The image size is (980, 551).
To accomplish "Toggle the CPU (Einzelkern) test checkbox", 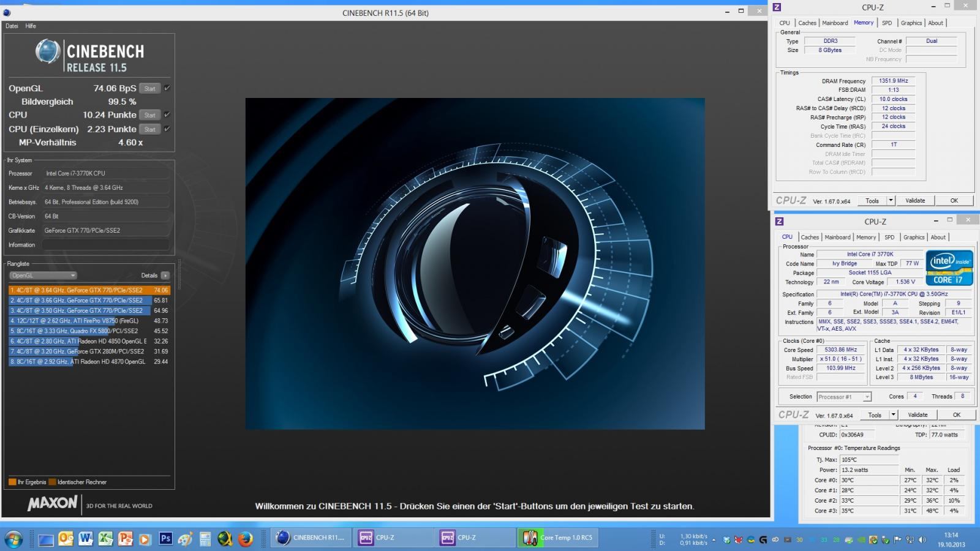I will tap(167, 129).
